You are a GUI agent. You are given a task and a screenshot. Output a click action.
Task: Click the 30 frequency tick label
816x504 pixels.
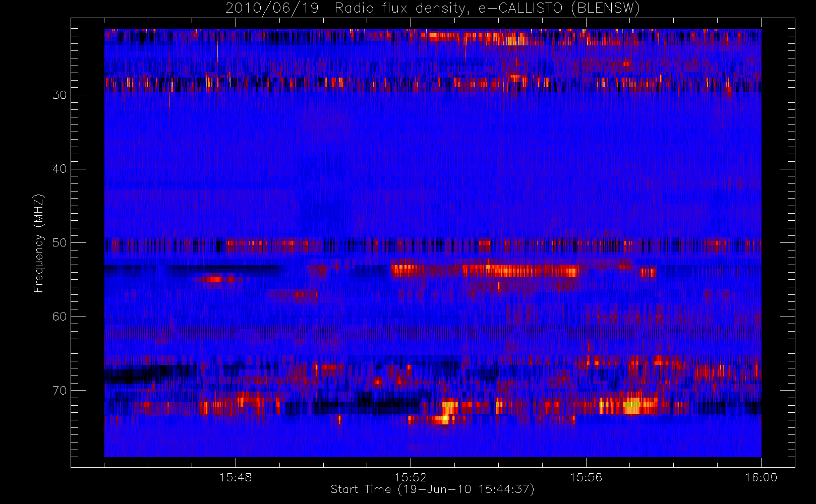coord(60,95)
